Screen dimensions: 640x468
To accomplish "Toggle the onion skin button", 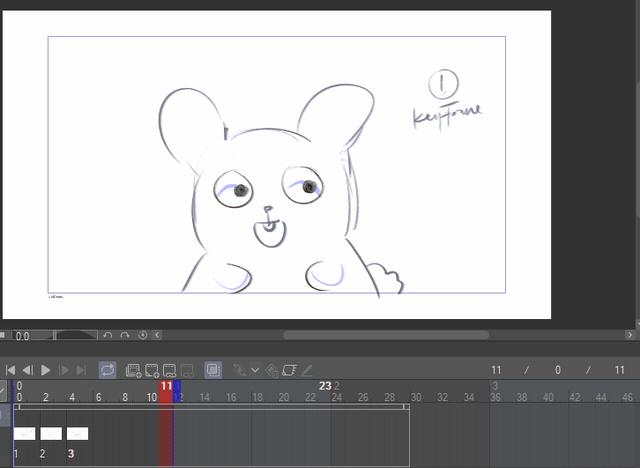I will (x=213, y=370).
